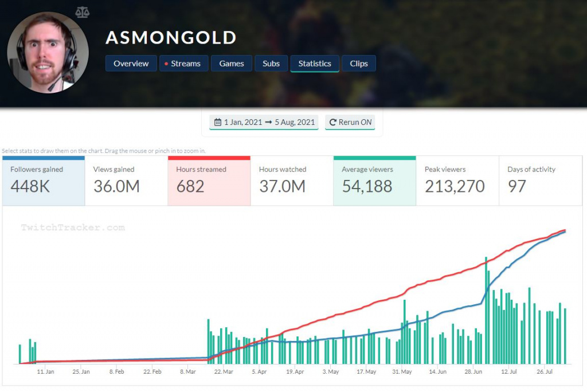Screen dimensions: 587x392
Task: Switch to the Streams tab
Action: pos(184,64)
